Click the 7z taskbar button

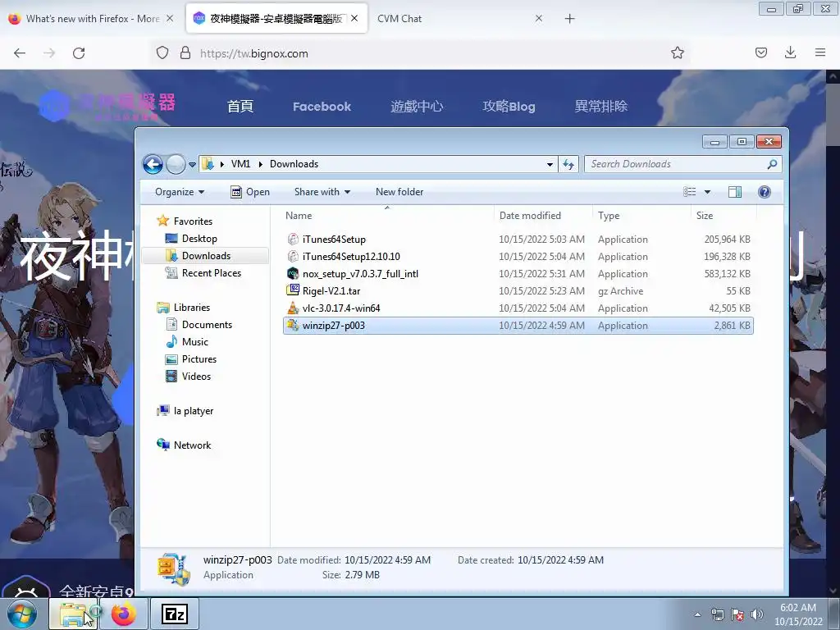tap(175, 614)
